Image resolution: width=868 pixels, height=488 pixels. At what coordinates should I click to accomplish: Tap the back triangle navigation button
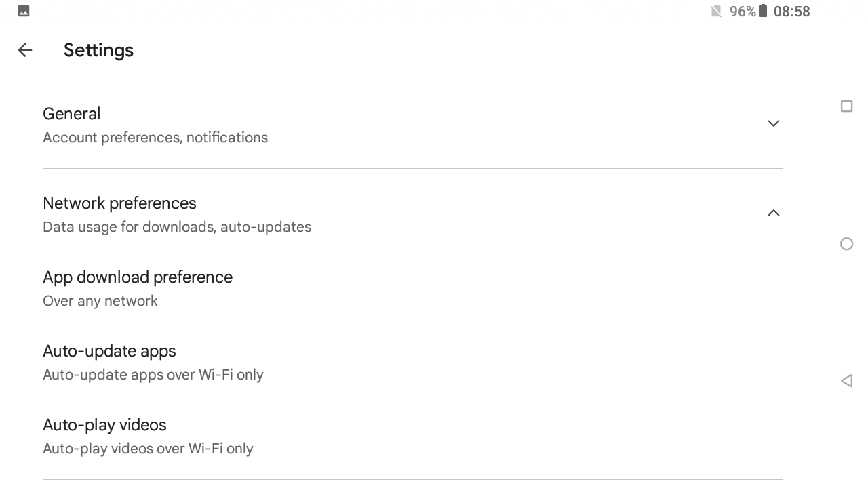point(846,381)
